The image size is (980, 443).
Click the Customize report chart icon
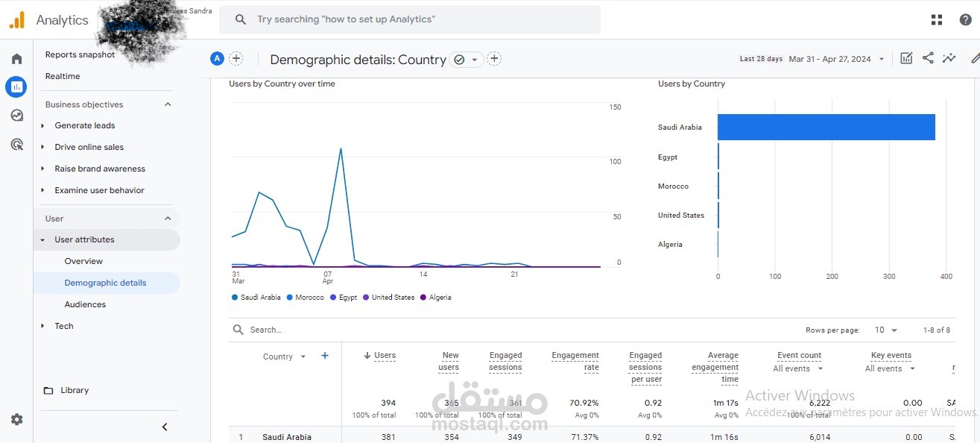(x=906, y=58)
